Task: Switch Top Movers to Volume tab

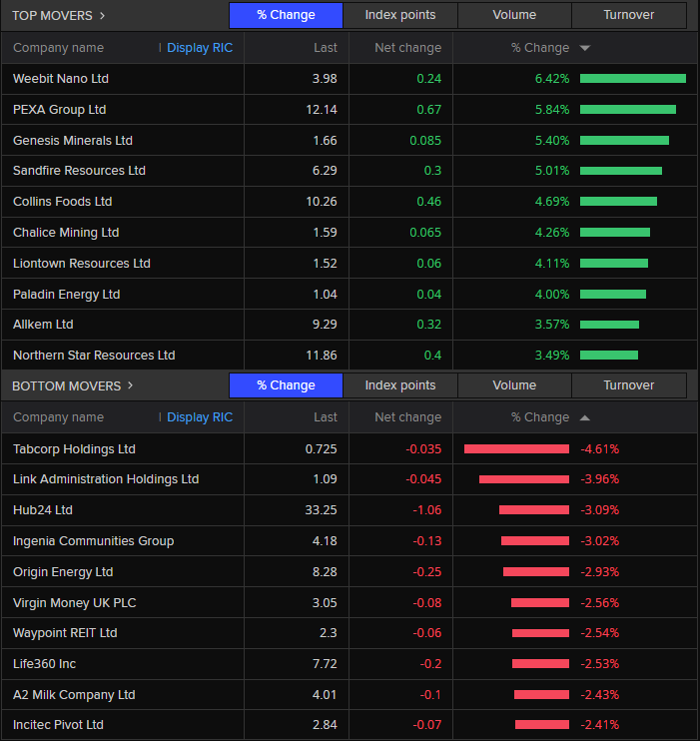Action: [514, 15]
